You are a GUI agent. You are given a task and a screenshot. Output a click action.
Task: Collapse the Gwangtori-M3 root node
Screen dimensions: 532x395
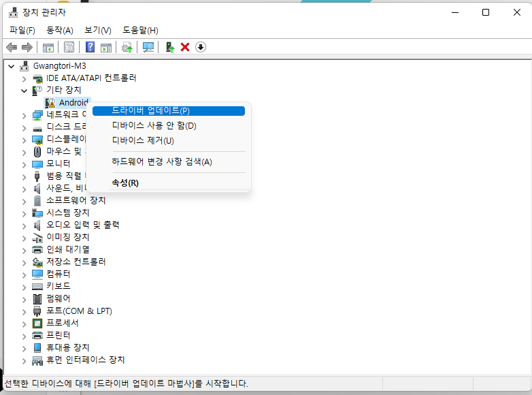coord(11,66)
